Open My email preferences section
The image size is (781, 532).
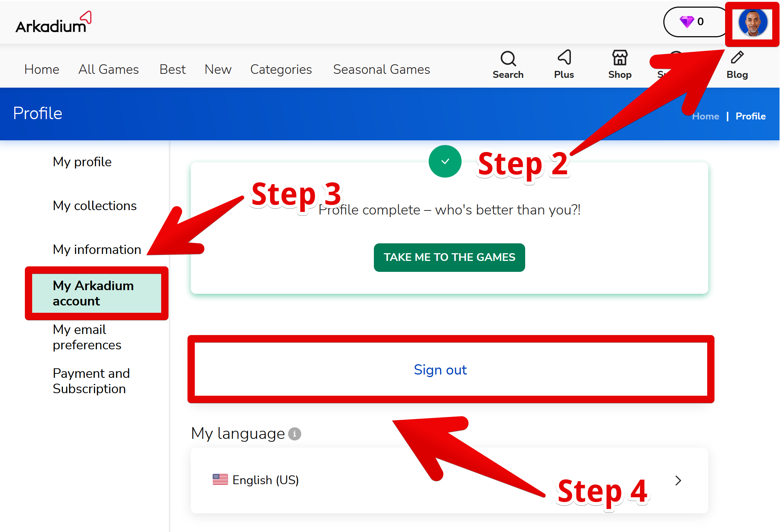[87, 337]
